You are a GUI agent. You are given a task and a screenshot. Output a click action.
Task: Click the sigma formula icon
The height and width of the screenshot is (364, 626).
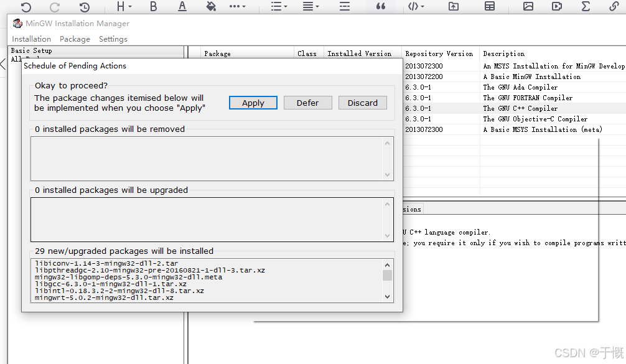pos(586,7)
